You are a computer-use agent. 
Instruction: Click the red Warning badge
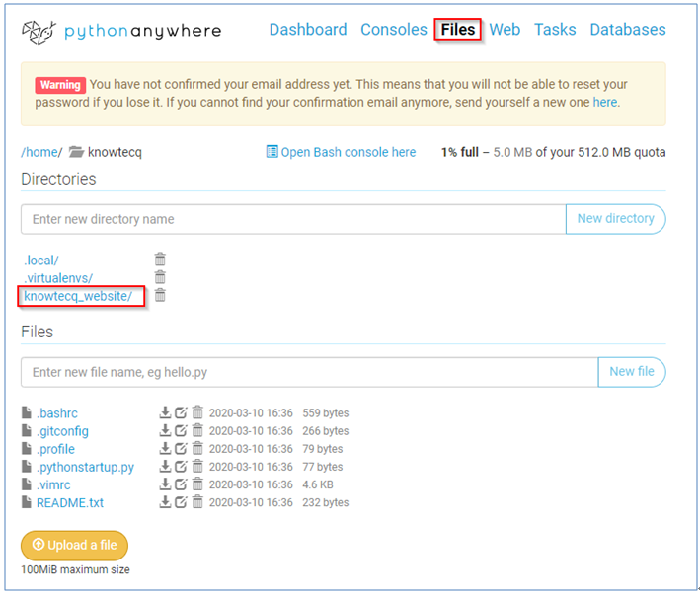[60, 85]
